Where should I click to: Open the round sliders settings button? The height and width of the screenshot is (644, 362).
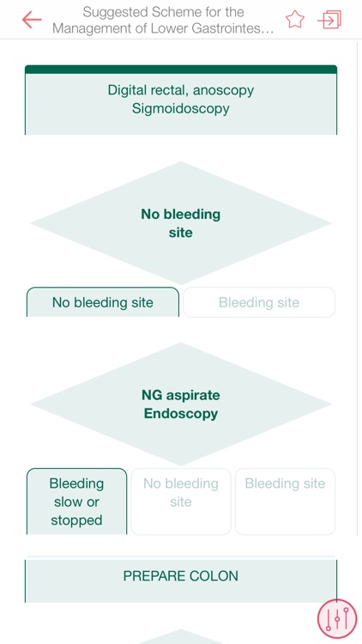click(337, 618)
